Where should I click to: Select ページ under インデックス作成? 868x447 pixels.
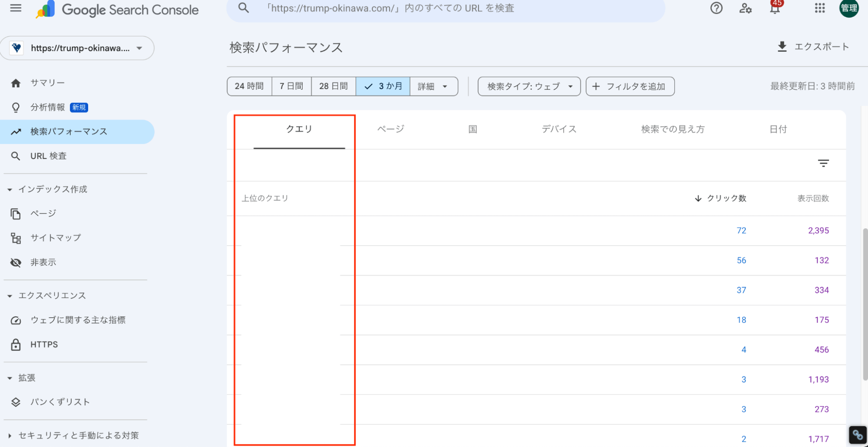(x=43, y=214)
